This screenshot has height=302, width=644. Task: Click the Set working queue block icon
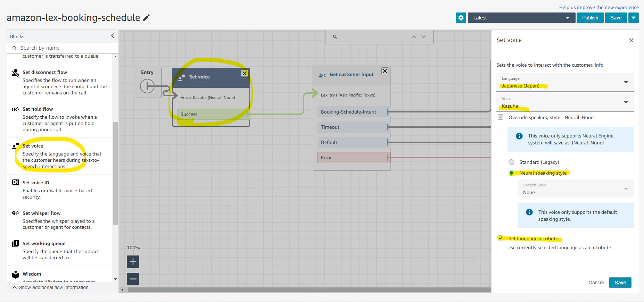coord(16,244)
